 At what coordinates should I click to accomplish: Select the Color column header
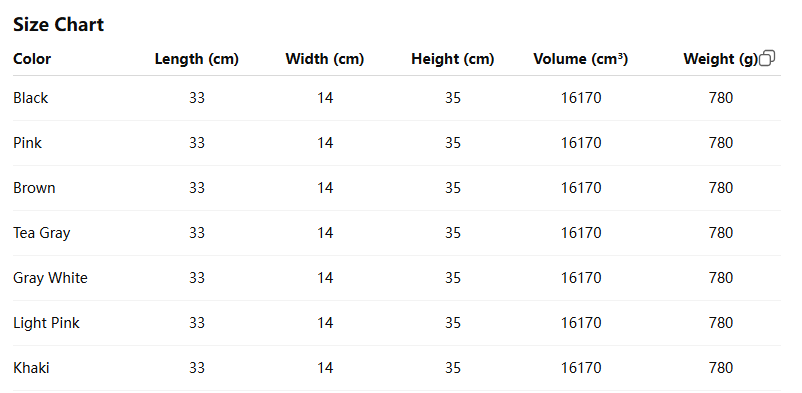[x=32, y=59]
